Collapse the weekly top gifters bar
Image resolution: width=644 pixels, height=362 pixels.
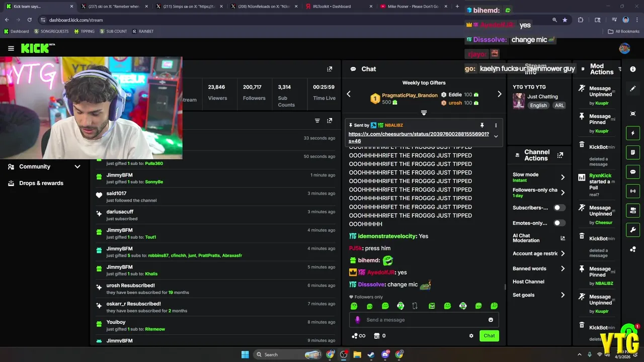[x=424, y=113]
